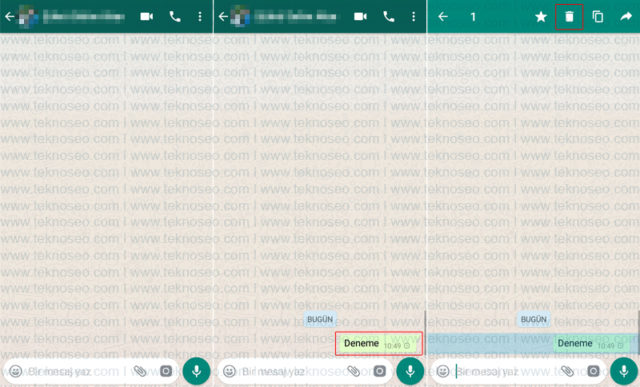Screen dimensions: 640x387
Task: Open the three-dot menu in the first chat panel
Action: pos(200,16)
